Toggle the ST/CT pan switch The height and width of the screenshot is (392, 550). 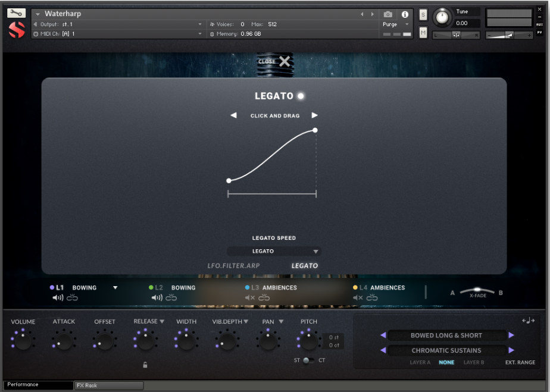tap(307, 360)
